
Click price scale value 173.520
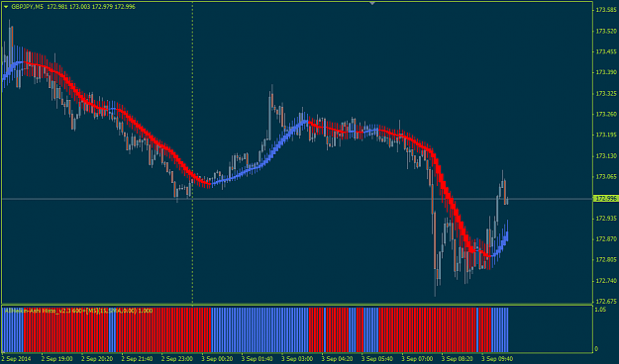[x=606, y=31]
